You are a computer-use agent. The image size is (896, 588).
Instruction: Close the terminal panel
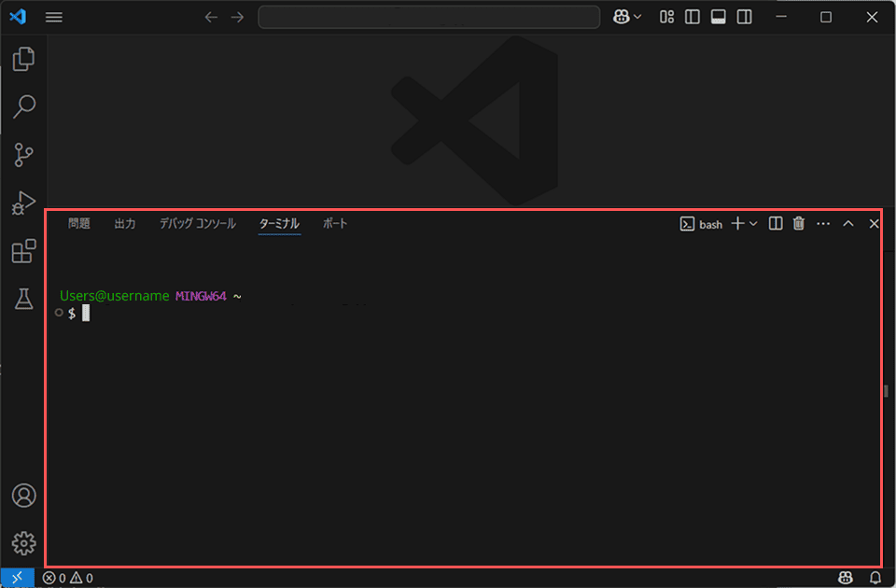click(x=874, y=223)
